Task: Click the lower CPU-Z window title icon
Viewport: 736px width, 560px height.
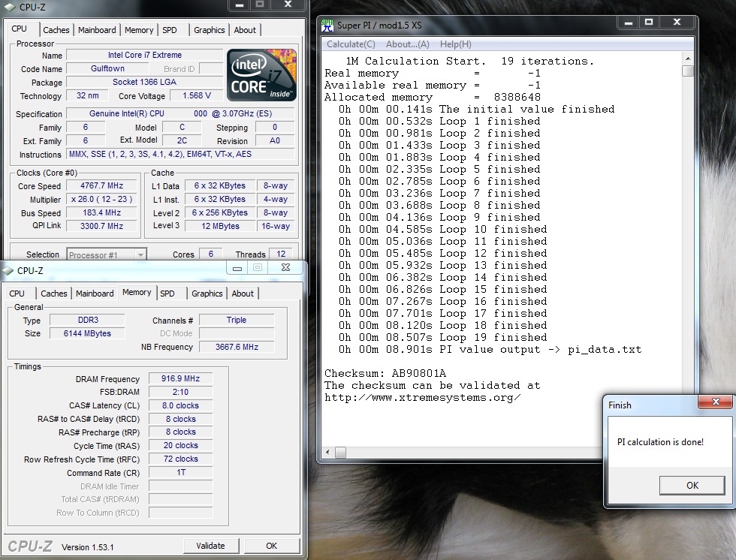Action: 8,271
